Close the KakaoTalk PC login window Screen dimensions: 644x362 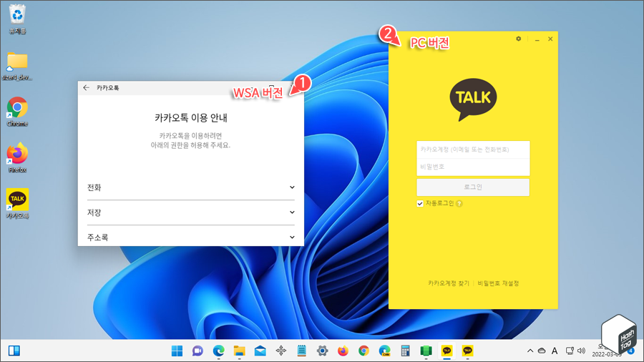pyautogui.click(x=550, y=39)
